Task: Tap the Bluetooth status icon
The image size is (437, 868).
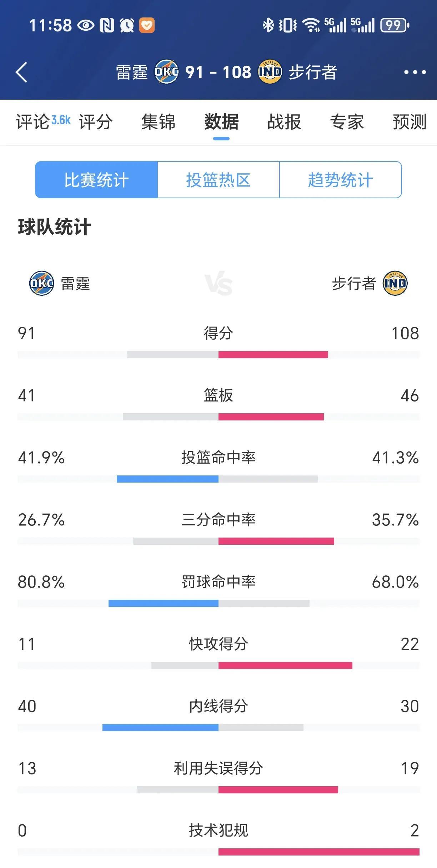Action: [x=268, y=25]
